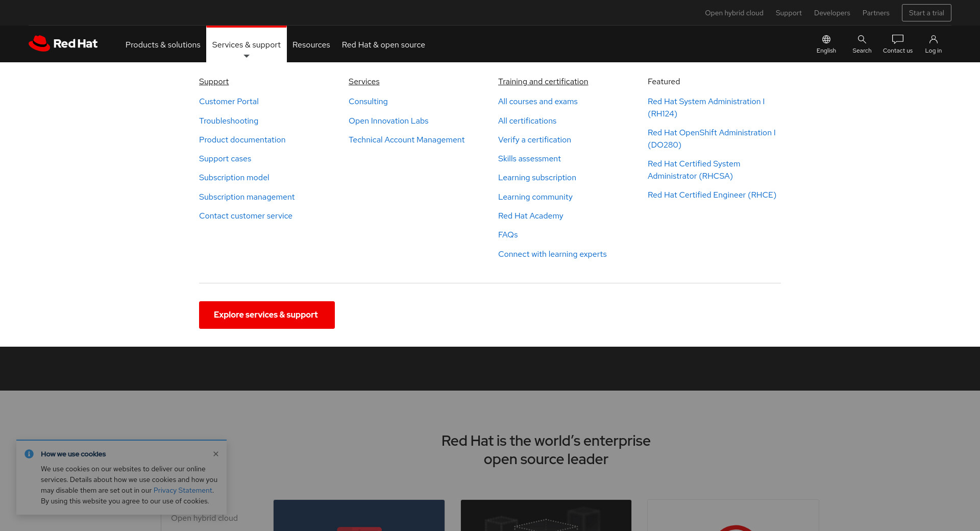Image resolution: width=980 pixels, height=531 pixels.
Task: Close the cookie notice with X
Action: click(216, 454)
